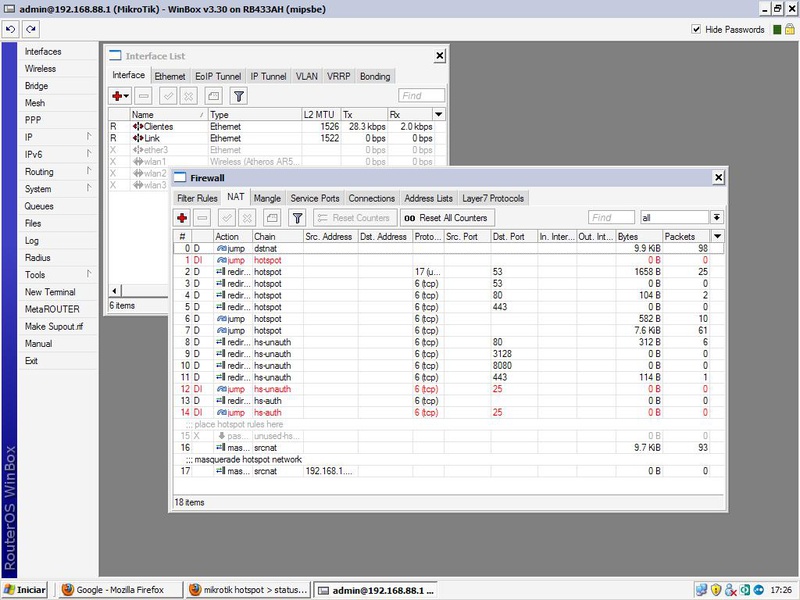This screenshot has width=800, height=600.
Task: Open the Address Lists tab
Action: (x=428, y=198)
